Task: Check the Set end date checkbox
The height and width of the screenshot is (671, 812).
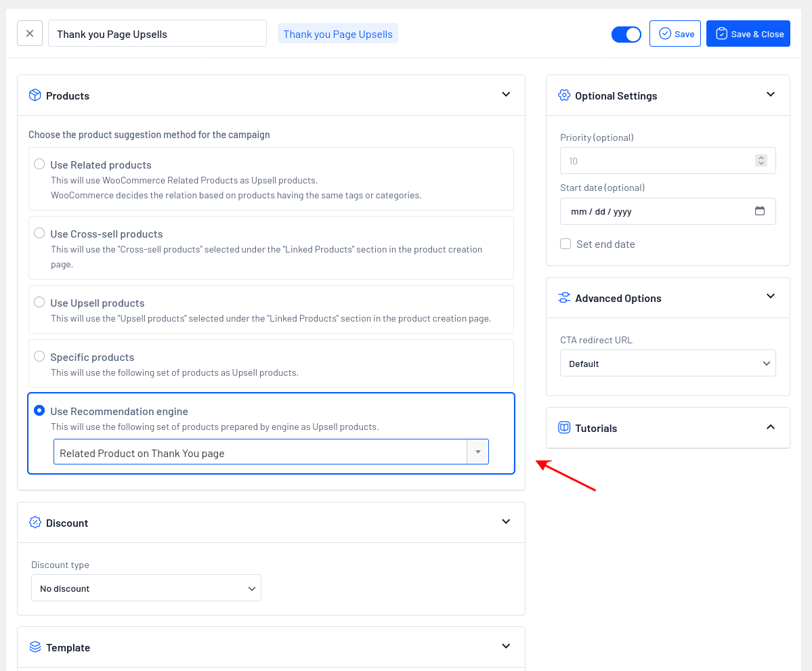Action: click(x=565, y=244)
